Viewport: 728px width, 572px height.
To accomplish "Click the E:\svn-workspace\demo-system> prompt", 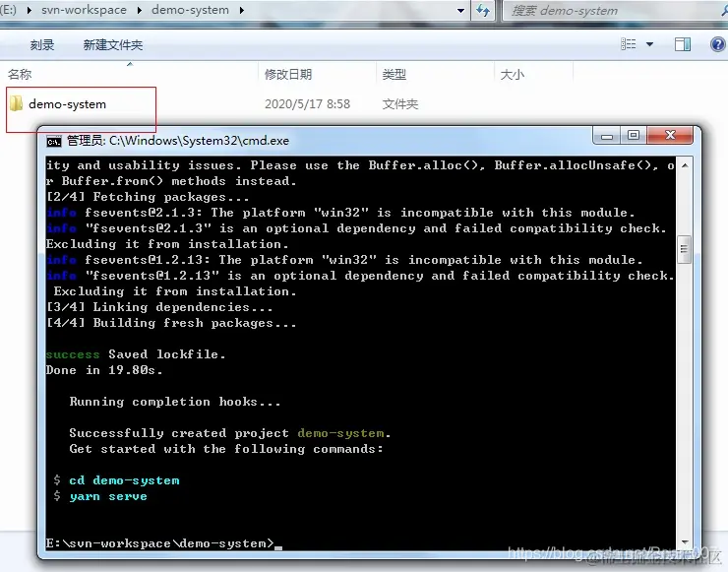I will coord(160,543).
